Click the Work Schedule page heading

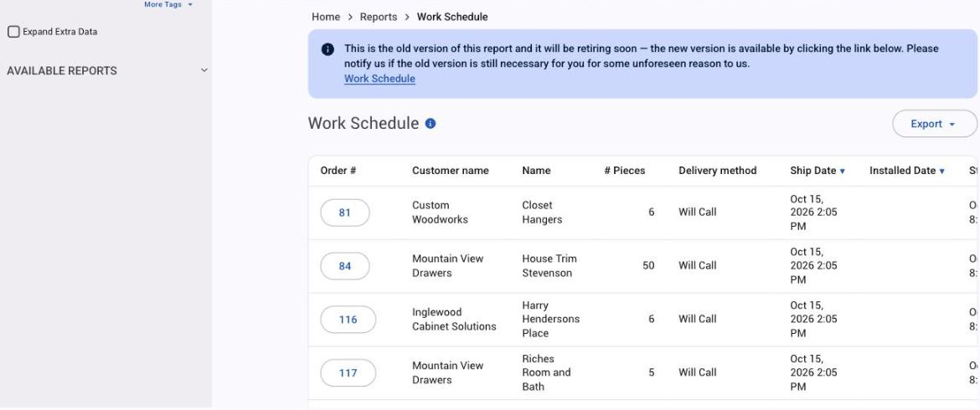pyautogui.click(x=364, y=124)
